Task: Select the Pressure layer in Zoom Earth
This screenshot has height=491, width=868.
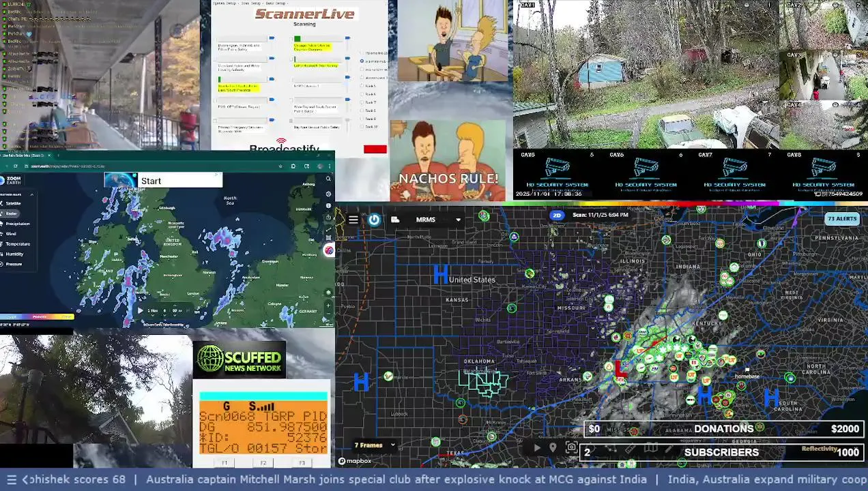Action: click(x=14, y=264)
